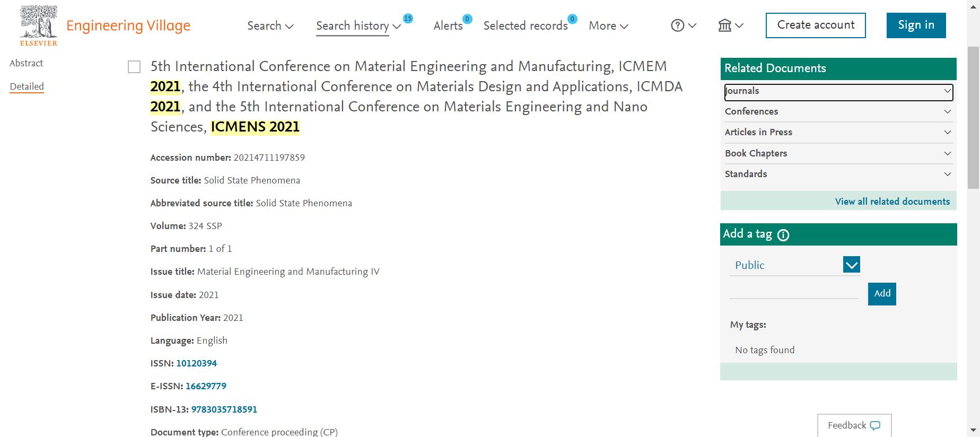Check the conference record checkbox
This screenshot has width=980, height=437.
134,67
